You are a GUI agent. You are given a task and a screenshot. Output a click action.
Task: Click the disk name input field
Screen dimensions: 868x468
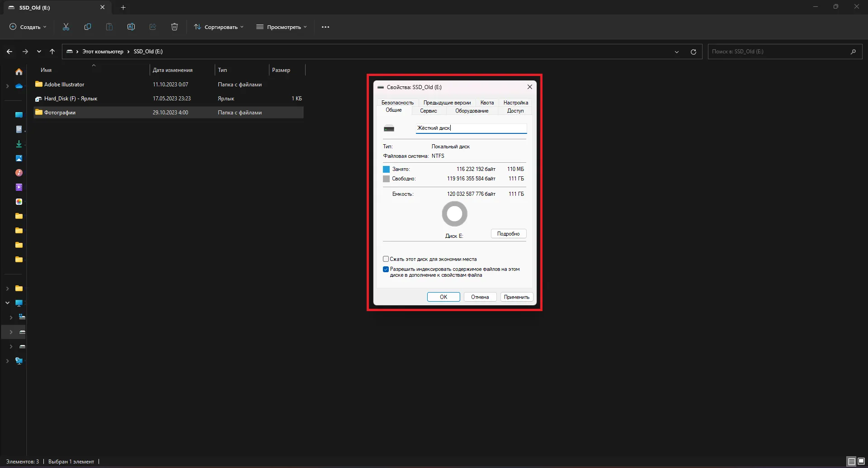(471, 128)
